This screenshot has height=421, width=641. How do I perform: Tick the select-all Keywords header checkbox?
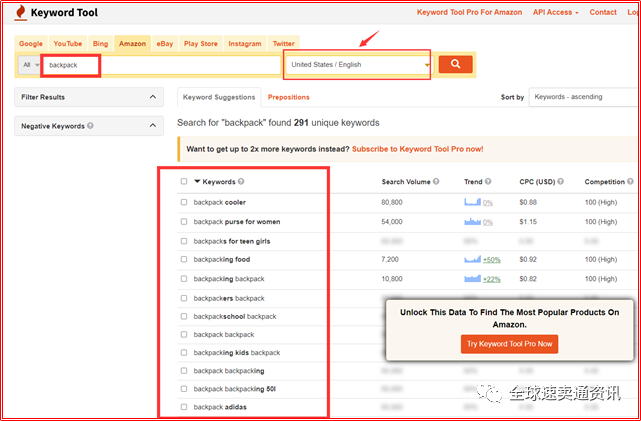pos(184,182)
